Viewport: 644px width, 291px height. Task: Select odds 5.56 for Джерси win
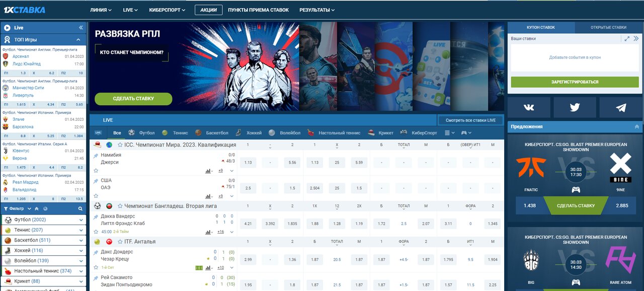point(292,163)
